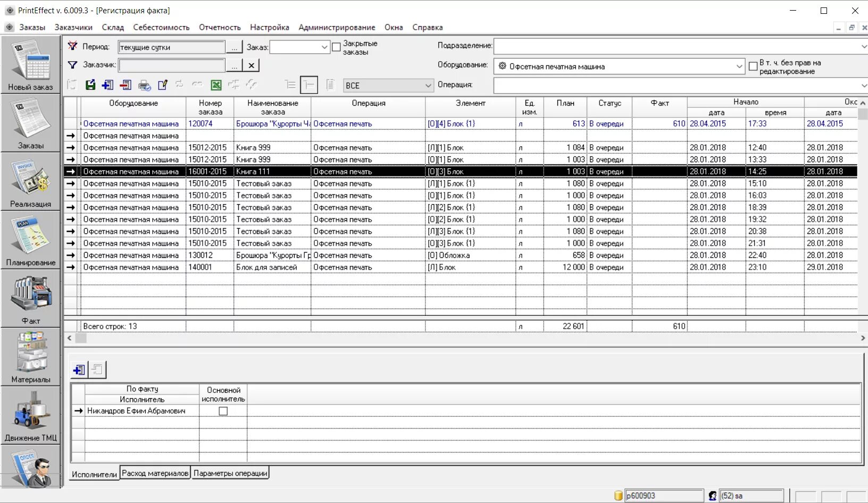Click the [О] Обложка element cell
Screen dimensions: 868x503
click(471, 255)
